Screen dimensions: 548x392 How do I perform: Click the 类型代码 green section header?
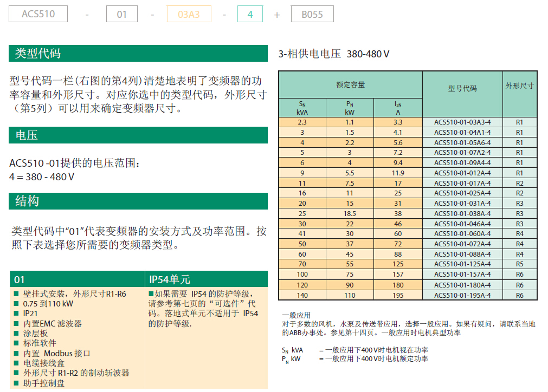click(x=138, y=54)
